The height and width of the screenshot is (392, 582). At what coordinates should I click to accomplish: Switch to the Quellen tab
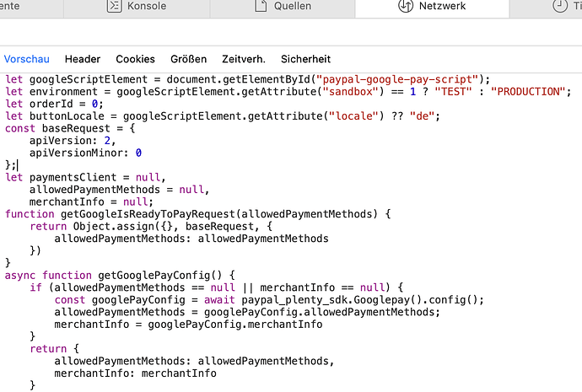(x=283, y=6)
